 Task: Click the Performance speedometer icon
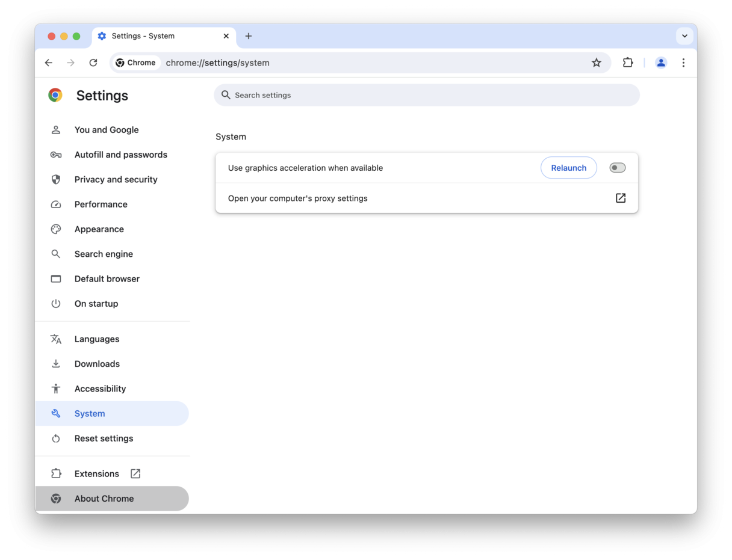pos(55,204)
